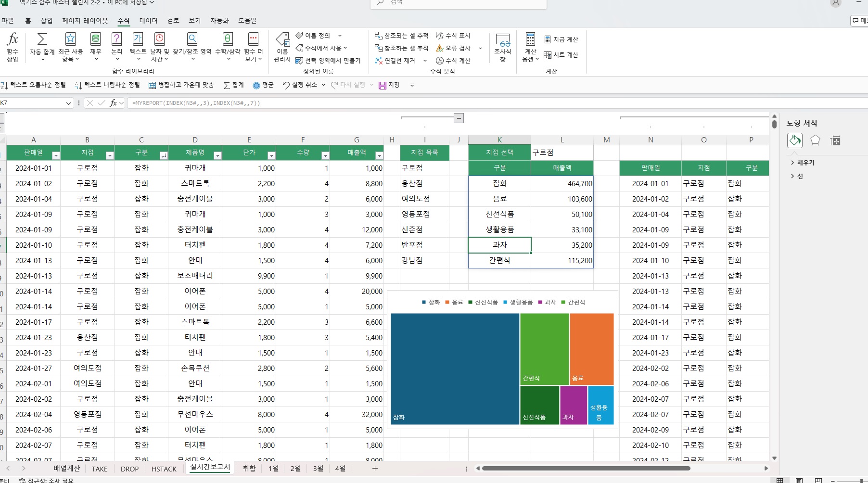Open filter dropdown on 판매일 header
This screenshot has width=868, height=483.
tap(56, 155)
